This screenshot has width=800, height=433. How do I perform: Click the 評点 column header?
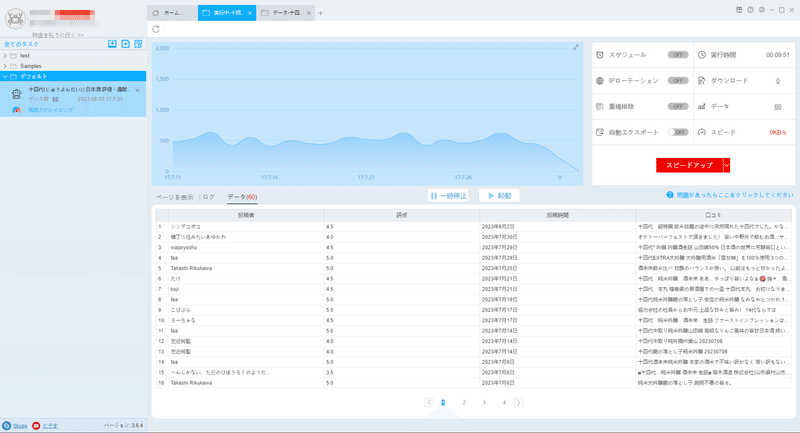click(402, 215)
